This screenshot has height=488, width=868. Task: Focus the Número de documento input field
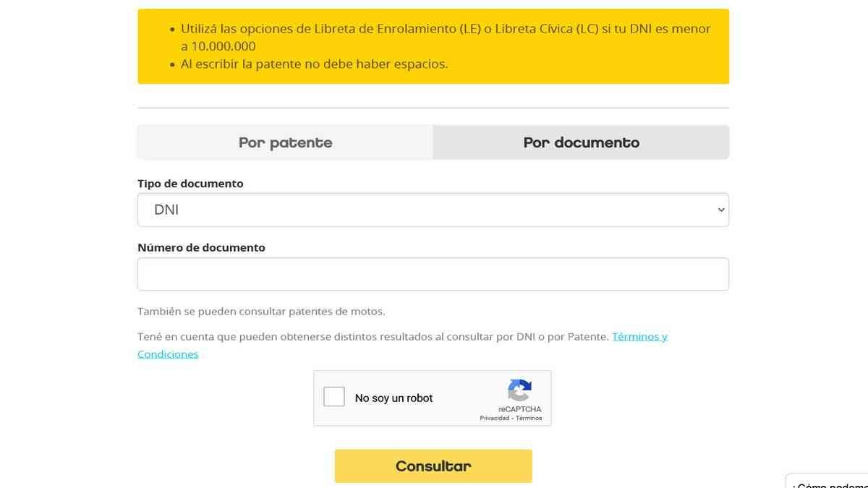tap(433, 274)
